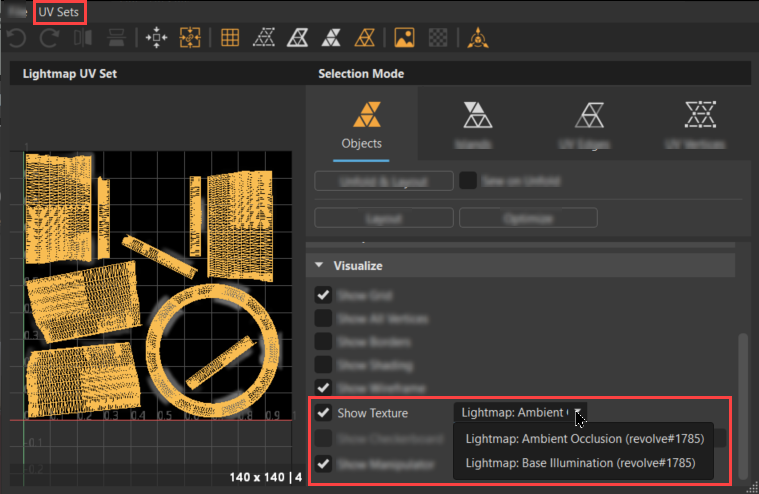Image resolution: width=759 pixels, height=494 pixels.
Task: Click the orange triangle gizmo toolbar icon
Action: tap(478, 37)
